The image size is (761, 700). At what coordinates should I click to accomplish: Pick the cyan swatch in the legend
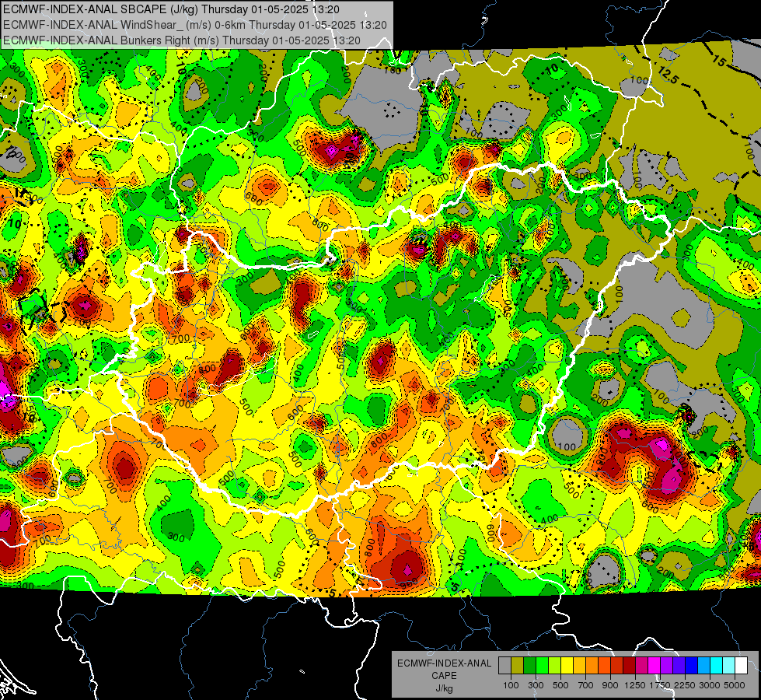coord(717,666)
